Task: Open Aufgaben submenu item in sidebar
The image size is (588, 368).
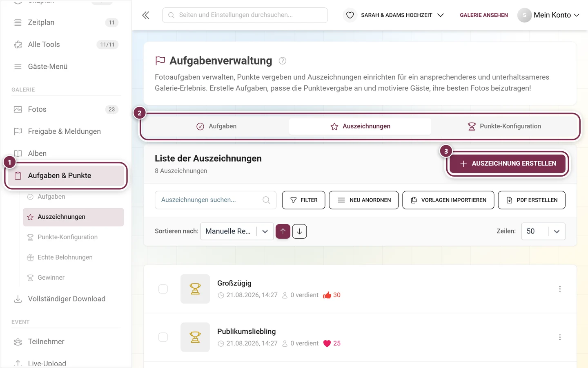Action: pos(73,197)
